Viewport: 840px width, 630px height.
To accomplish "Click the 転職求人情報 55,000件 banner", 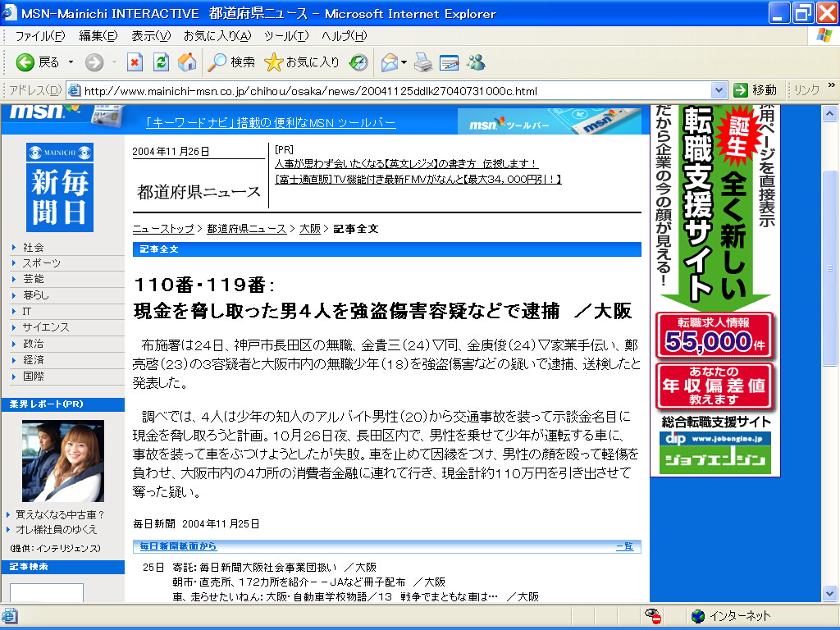I will point(714,336).
